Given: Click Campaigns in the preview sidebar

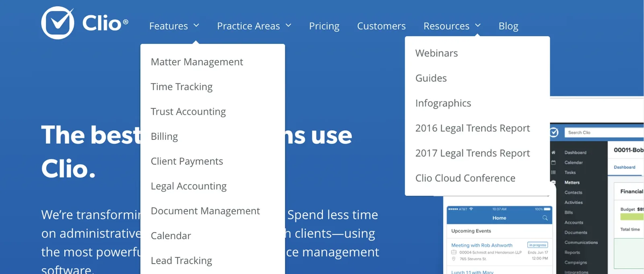Looking at the screenshot, I should click(x=576, y=262).
